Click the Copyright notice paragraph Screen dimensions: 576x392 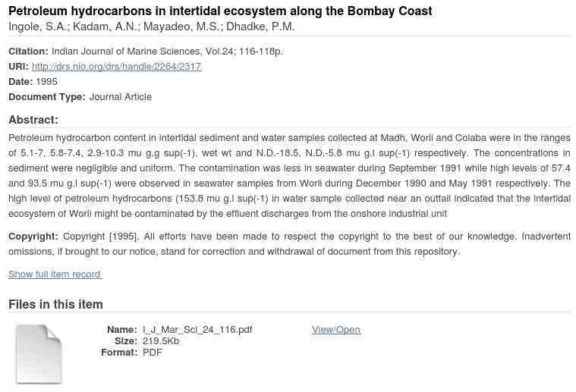point(288,244)
